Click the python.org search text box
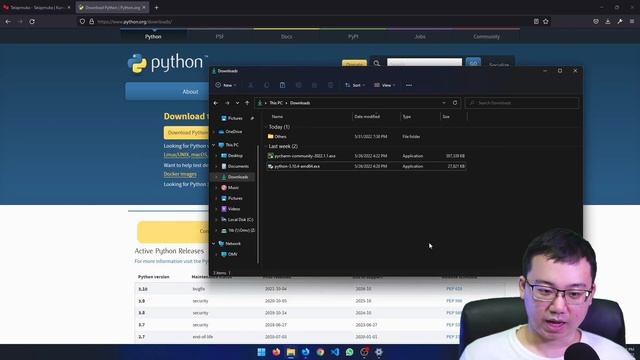 (424, 63)
